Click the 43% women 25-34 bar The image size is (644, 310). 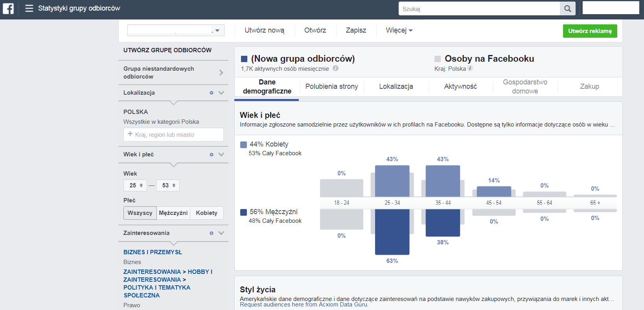point(392,181)
